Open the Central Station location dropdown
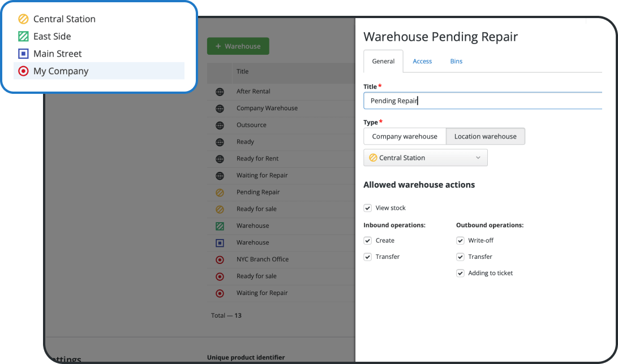 coord(478,158)
